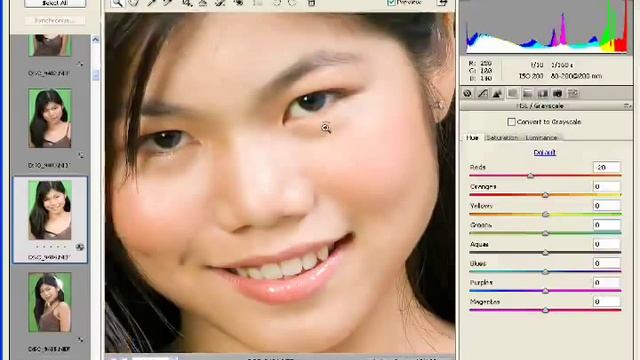This screenshot has height=360, width=640.
Task: Enable Convert to Grayscale checkbox
Action: [x=511, y=122]
